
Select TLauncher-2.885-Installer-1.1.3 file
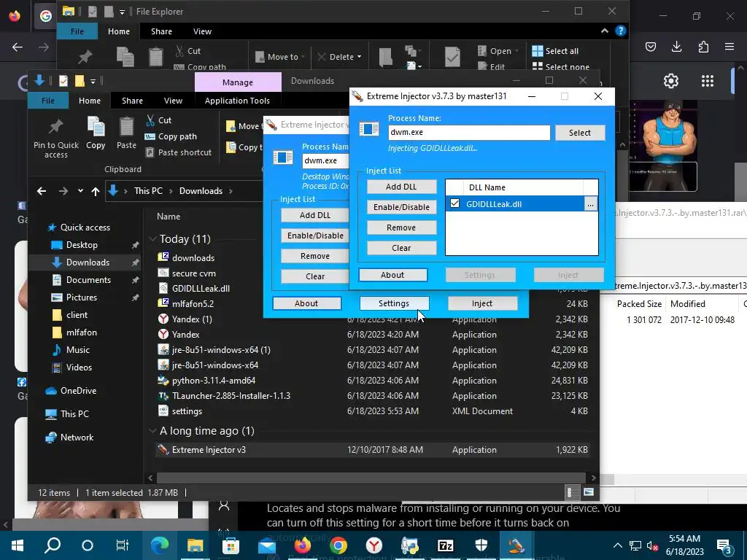point(231,396)
